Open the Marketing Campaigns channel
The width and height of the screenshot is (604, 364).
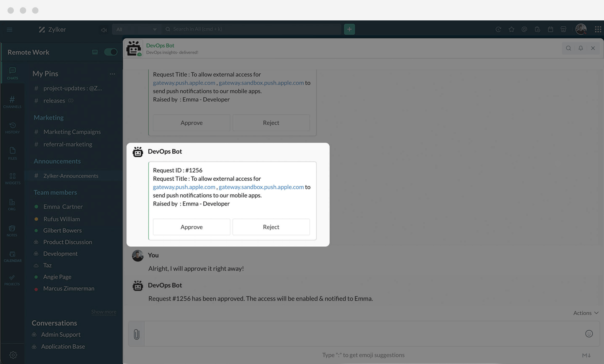(x=72, y=132)
